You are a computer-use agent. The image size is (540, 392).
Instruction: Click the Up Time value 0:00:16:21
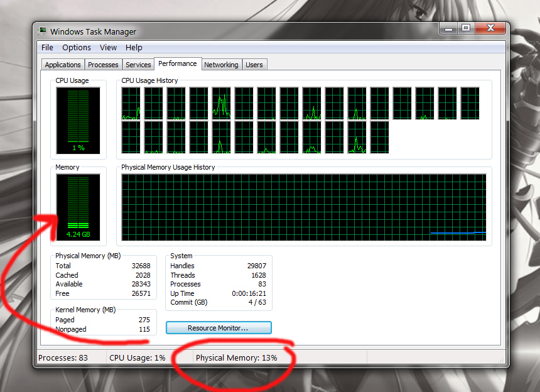tap(249, 293)
